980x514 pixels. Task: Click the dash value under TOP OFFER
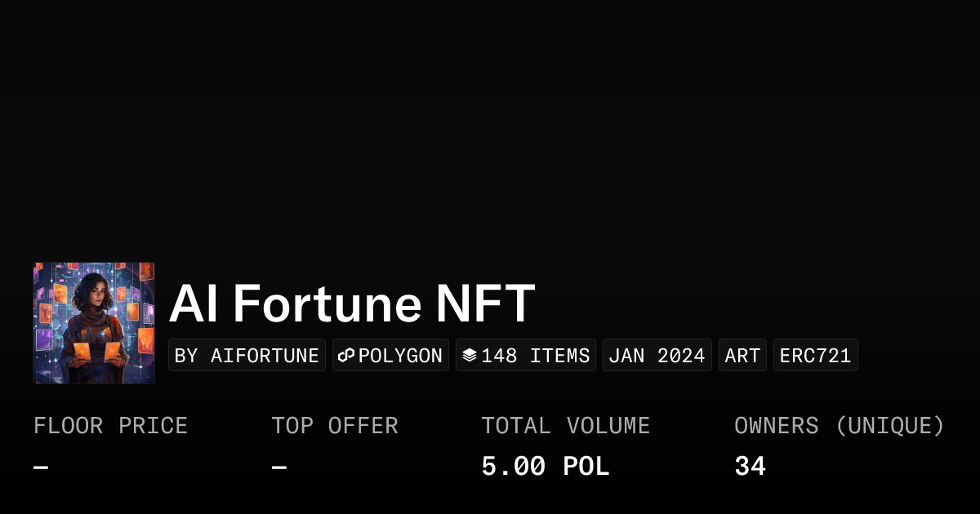click(278, 467)
